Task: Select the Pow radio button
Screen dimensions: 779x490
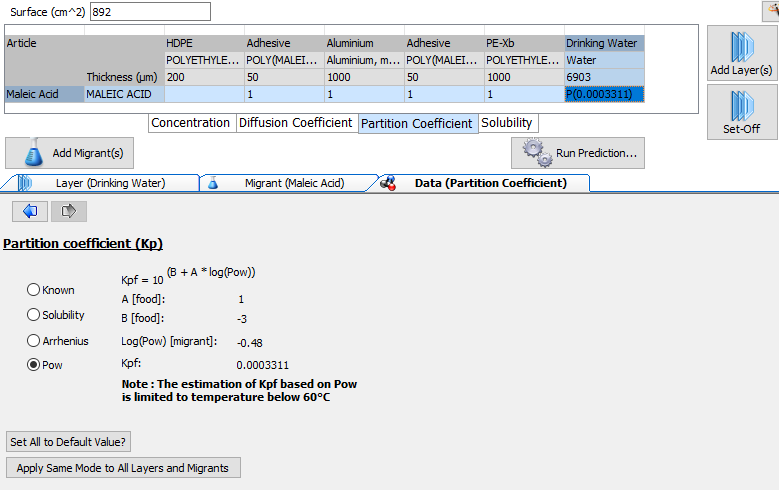Action: tap(34, 365)
